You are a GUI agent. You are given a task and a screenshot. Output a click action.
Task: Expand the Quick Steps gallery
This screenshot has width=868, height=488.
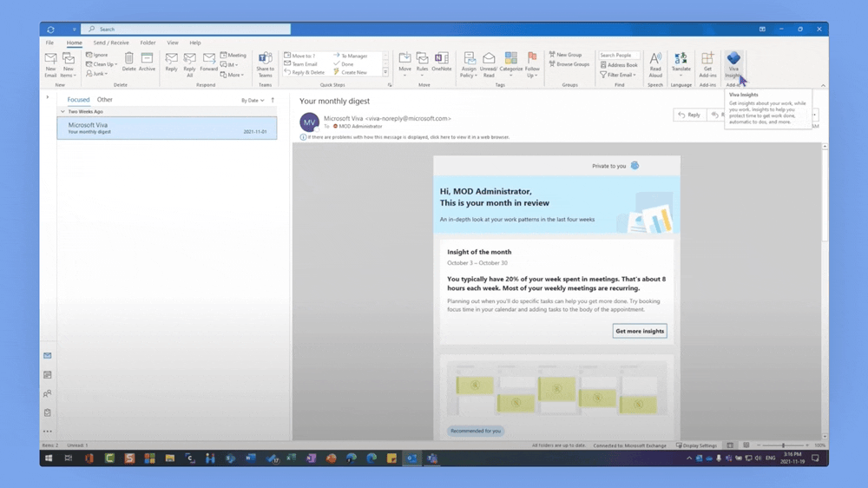tap(385, 73)
